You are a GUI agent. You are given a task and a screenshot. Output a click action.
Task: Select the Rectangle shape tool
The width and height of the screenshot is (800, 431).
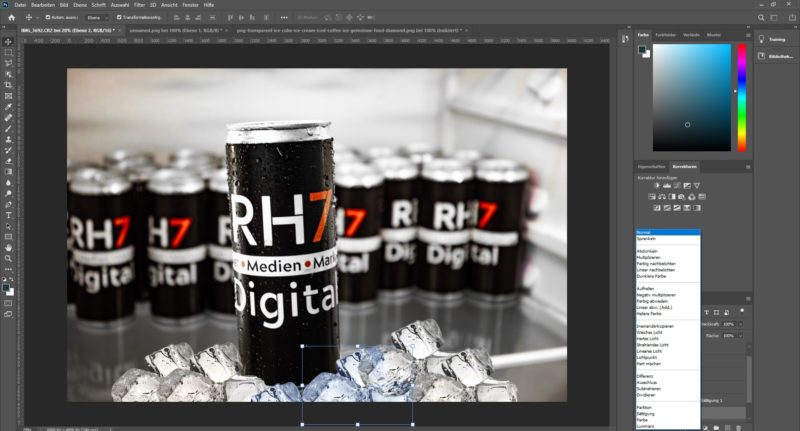[8, 237]
